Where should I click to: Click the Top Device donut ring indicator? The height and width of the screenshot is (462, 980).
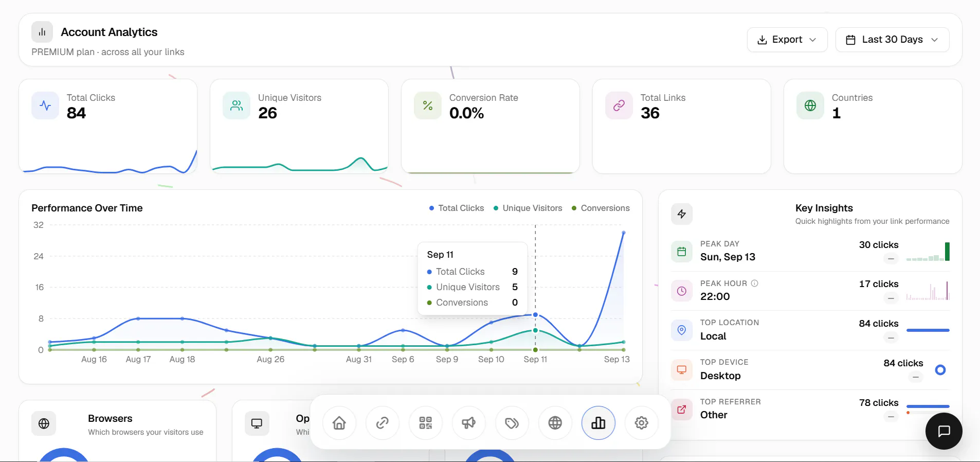[x=940, y=370]
